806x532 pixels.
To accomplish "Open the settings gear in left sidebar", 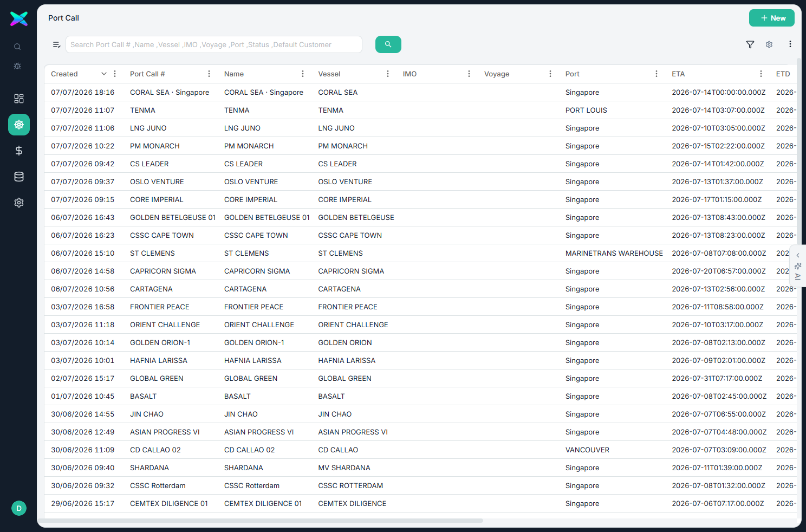I will point(19,203).
